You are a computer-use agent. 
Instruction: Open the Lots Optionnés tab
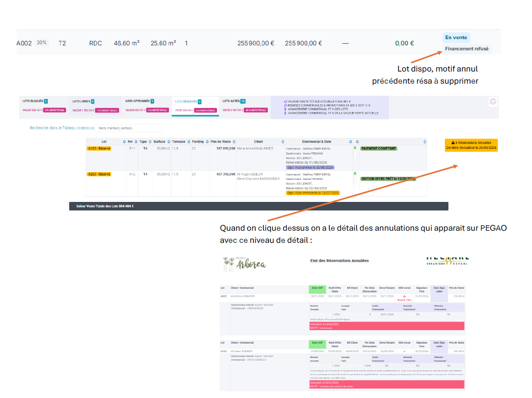click(146, 106)
